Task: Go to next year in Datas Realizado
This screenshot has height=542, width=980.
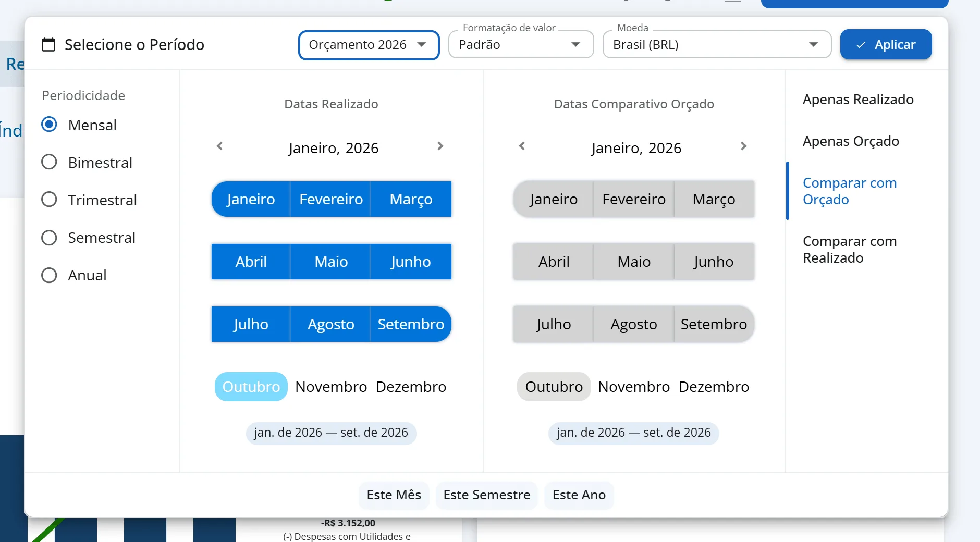Action: [440, 146]
